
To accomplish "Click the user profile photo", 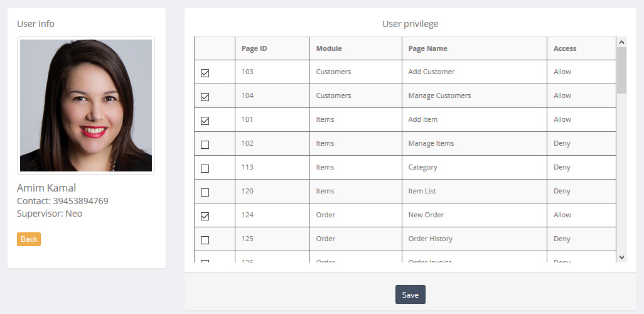I will tap(86, 106).
